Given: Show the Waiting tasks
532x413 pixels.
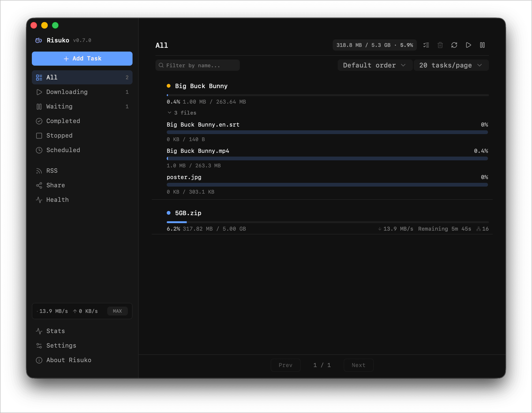Looking at the screenshot, I should pos(82,107).
